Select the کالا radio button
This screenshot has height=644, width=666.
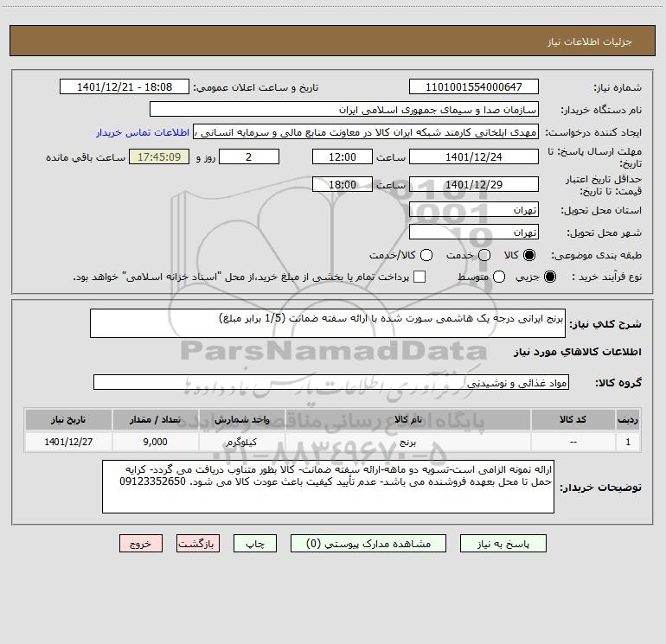[529, 255]
